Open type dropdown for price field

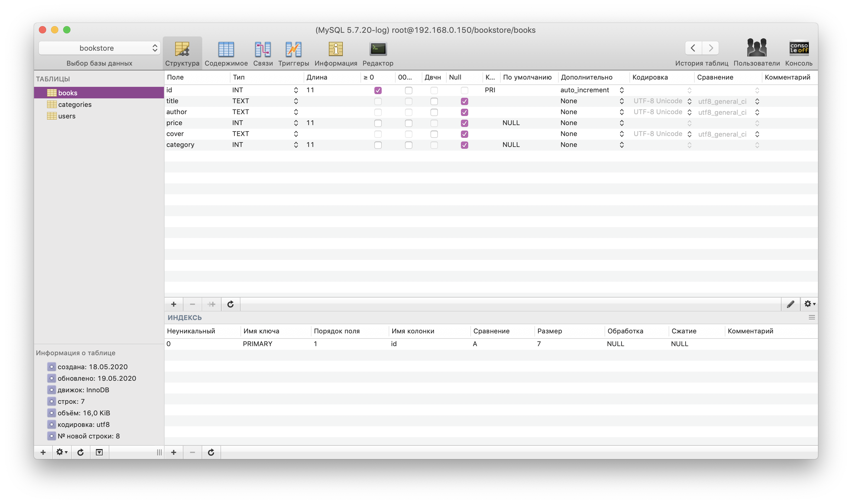click(296, 123)
